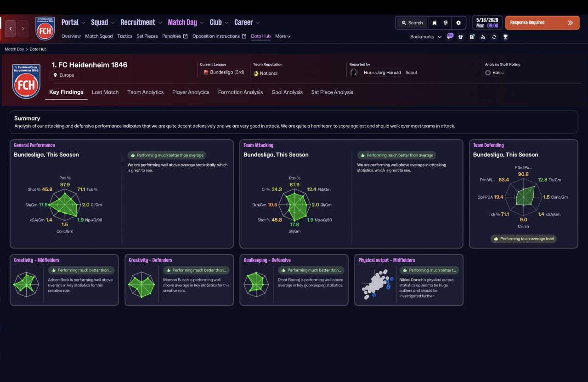Click the National team reputation icon
Screen dimensions: 588x382
pyautogui.click(x=256, y=74)
